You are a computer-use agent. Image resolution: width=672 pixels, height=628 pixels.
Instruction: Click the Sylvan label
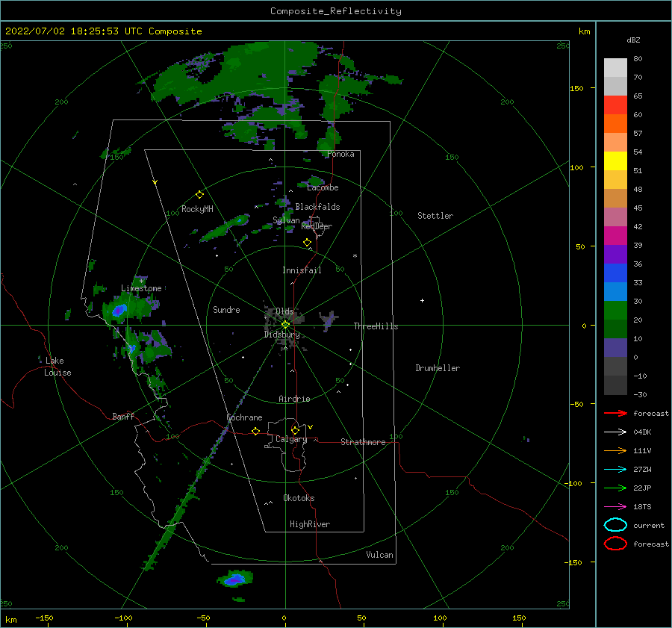286,220
